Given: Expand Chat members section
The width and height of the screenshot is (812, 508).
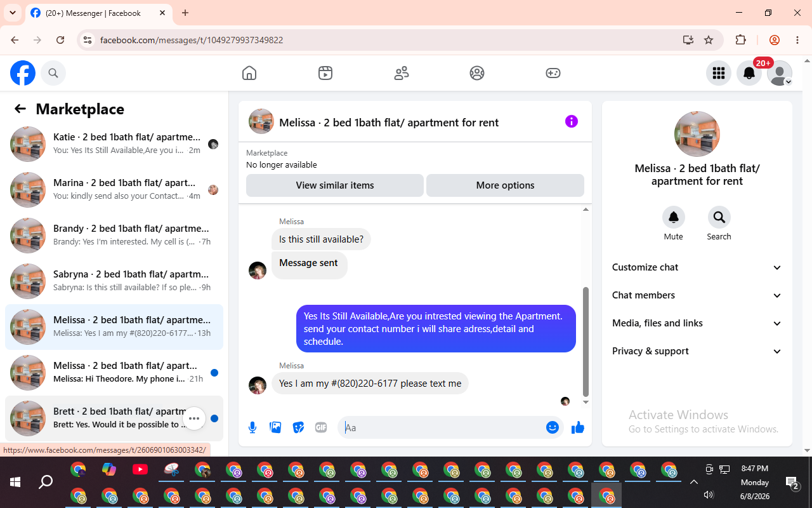Looking at the screenshot, I should [x=697, y=295].
